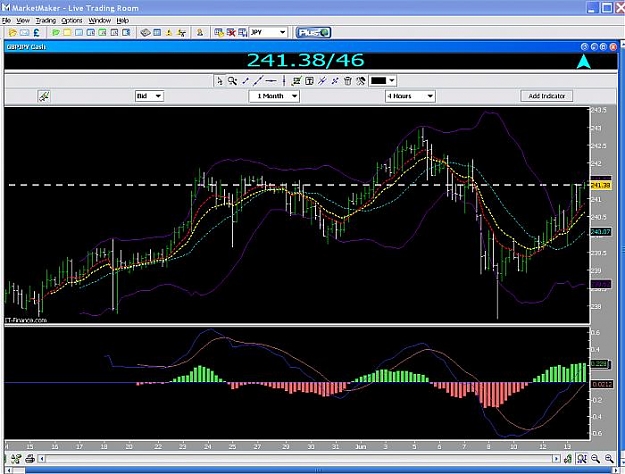Select the short line segment drawing tool
This screenshot has height=474, width=625.
[x=246, y=81]
